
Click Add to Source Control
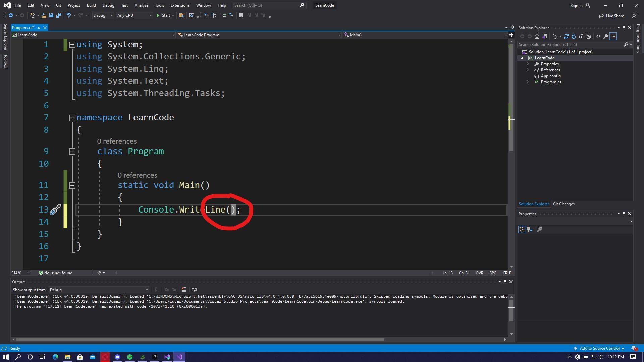pyautogui.click(x=599, y=348)
